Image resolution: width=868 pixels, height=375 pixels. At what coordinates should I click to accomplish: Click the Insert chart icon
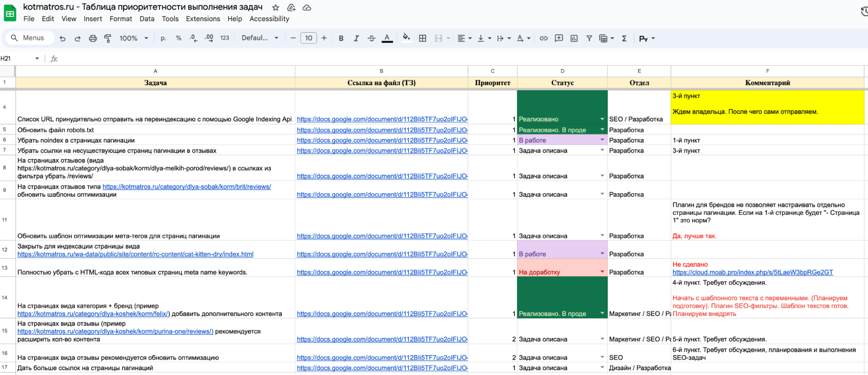point(574,38)
